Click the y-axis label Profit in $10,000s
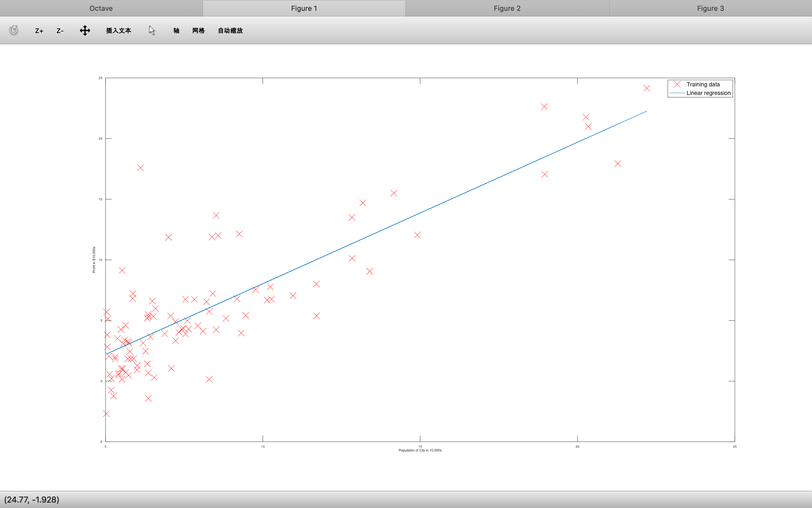 coord(94,260)
